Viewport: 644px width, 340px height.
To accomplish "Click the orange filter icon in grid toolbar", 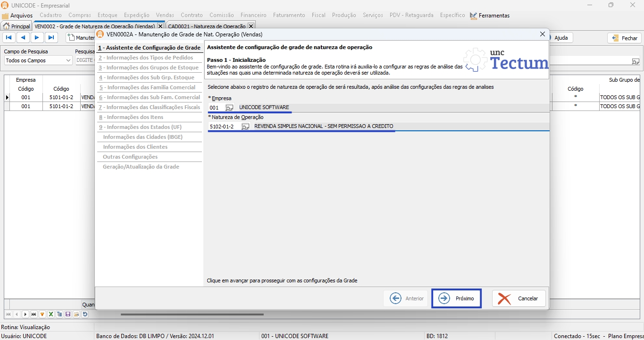I will pos(42,314).
